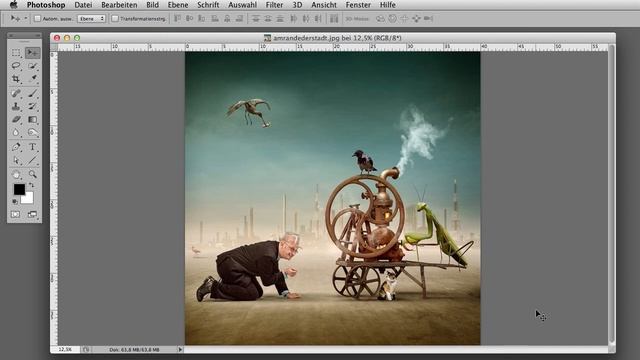
Task: Click the white background color swatch
Action: click(x=28, y=199)
